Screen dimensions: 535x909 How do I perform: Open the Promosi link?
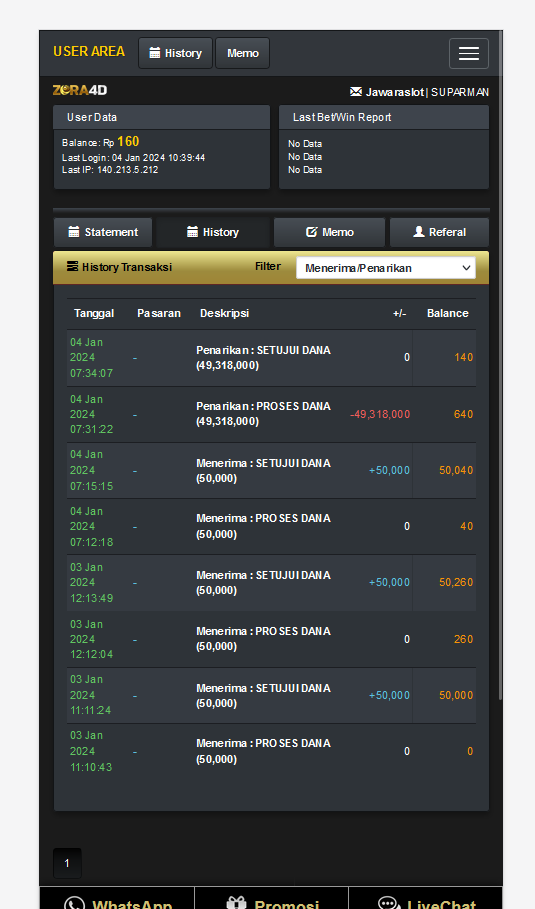tap(271, 900)
